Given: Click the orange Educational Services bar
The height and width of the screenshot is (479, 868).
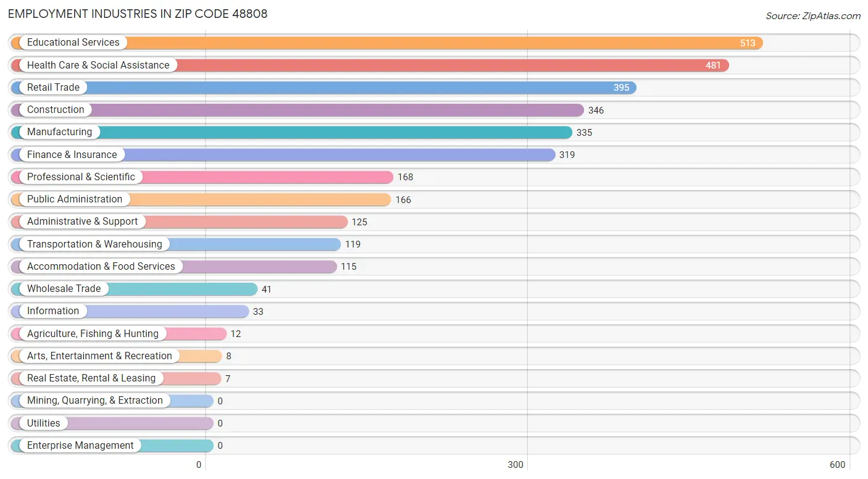Looking at the screenshot, I should (x=387, y=43).
